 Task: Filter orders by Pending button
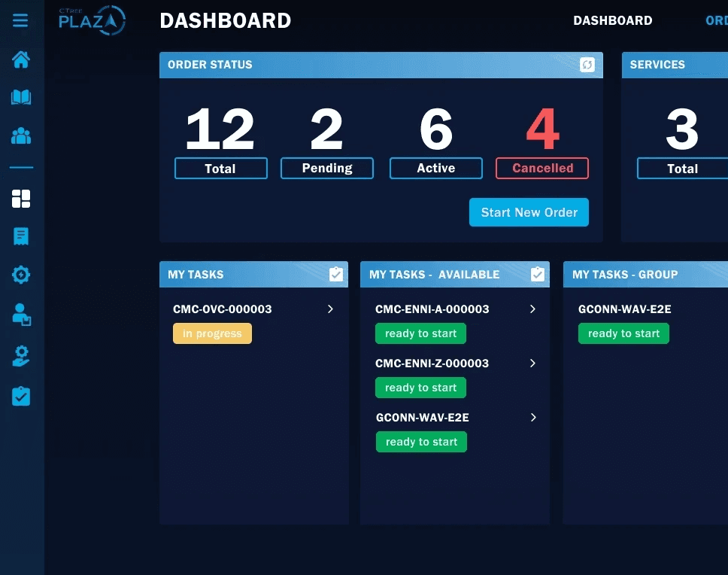point(327,168)
